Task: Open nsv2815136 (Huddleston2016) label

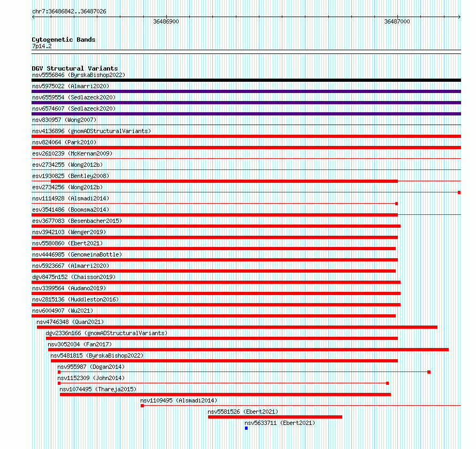Action: [75, 299]
